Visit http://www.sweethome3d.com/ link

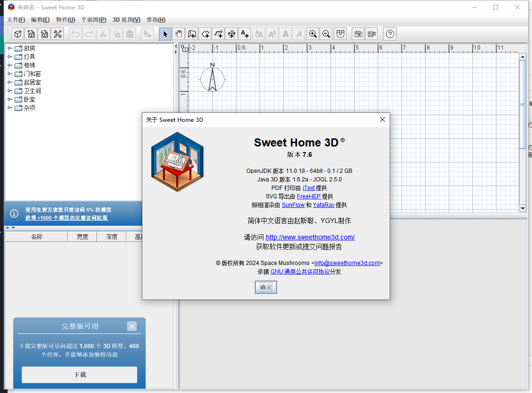pos(310,237)
